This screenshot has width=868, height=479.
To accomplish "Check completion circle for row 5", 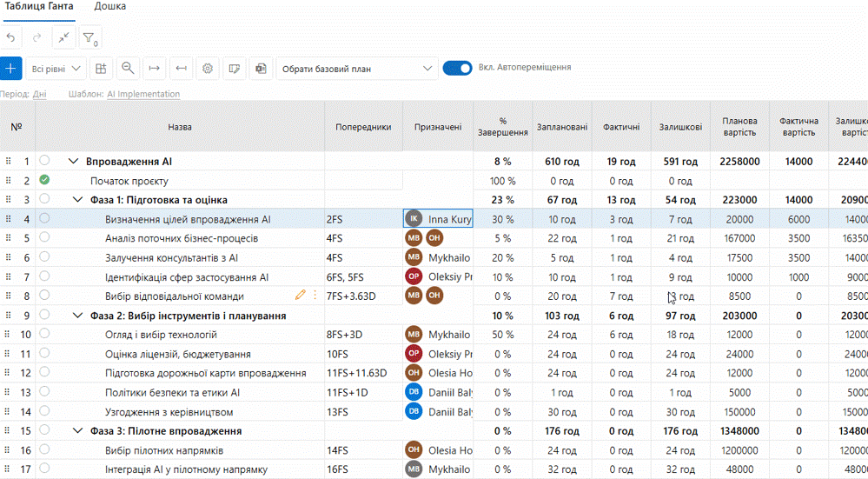I will (44, 237).
